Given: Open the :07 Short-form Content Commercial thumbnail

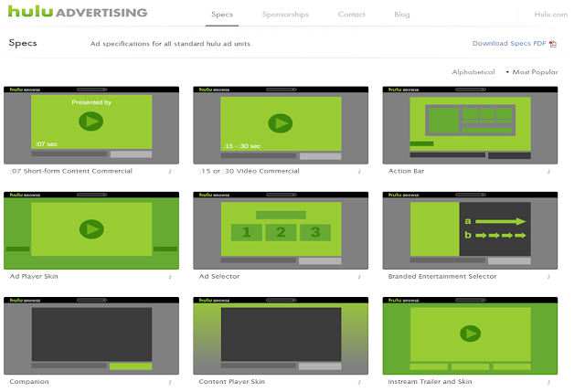Looking at the screenshot, I should tap(91, 125).
